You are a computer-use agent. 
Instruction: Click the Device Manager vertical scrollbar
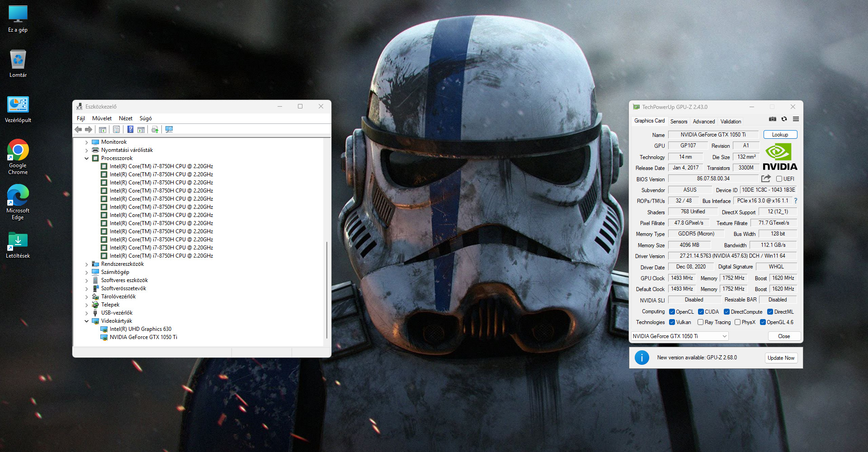coord(326,289)
